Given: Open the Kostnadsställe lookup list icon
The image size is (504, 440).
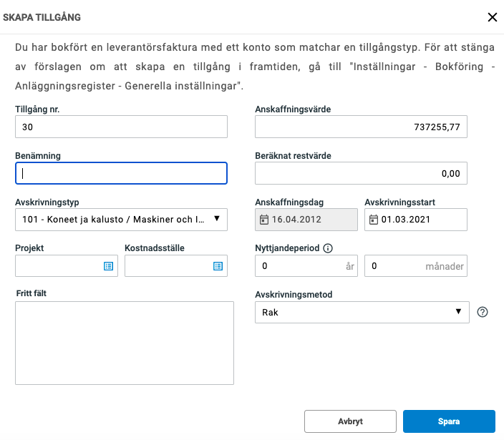Looking at the screenshot, I should [218, 266].
